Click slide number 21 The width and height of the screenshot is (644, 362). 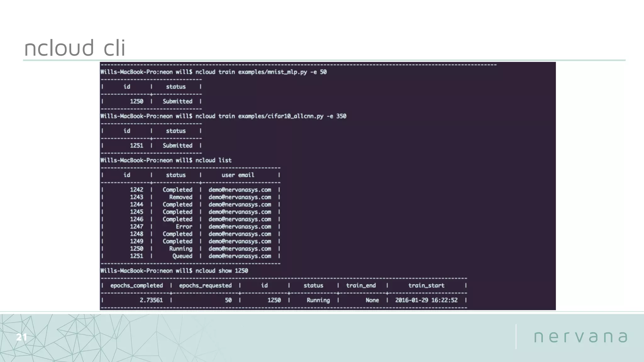point(22,337)
